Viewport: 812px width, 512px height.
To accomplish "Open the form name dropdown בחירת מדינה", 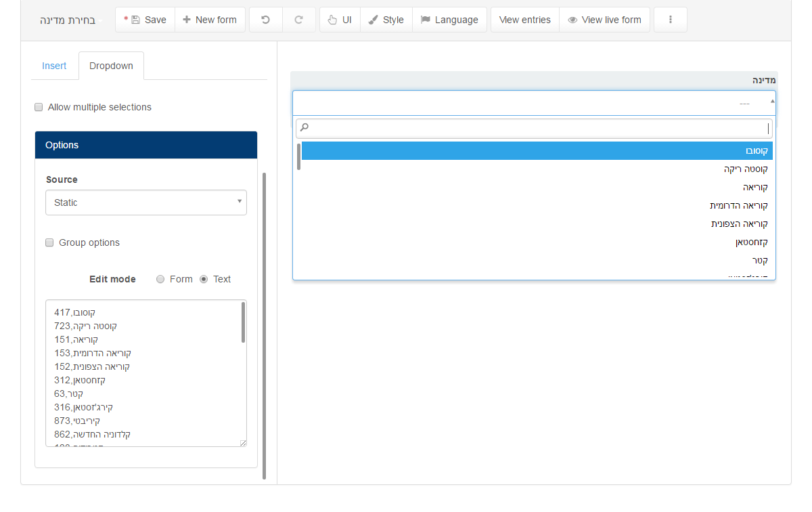I will pyautogui.click(x=70, y=20).
